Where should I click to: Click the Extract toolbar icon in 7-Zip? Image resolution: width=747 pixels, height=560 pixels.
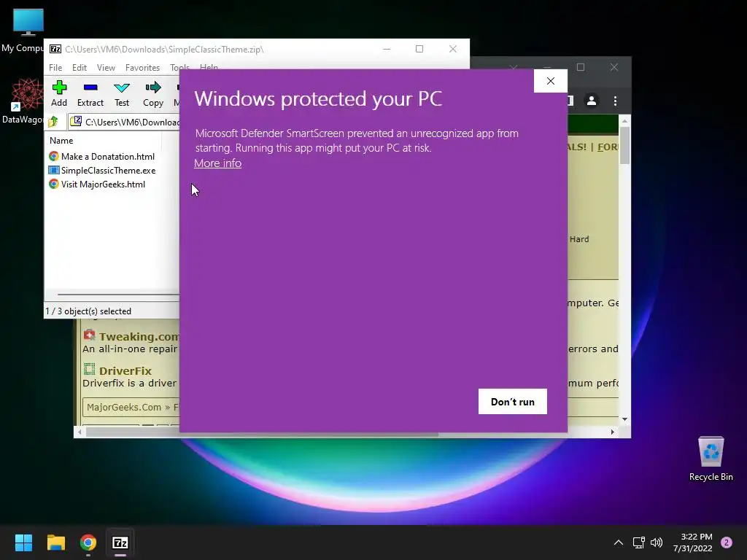[x=90, y=93]
